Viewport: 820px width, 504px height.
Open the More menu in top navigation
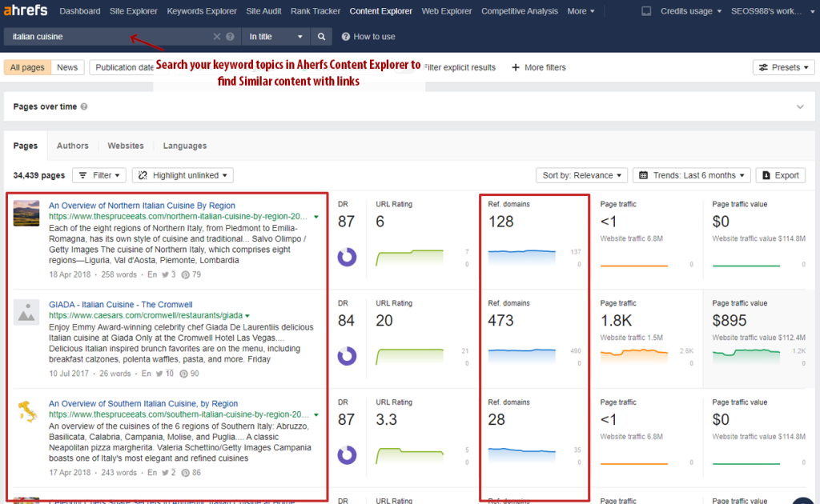pyautogui.click(x=581, y=11)
